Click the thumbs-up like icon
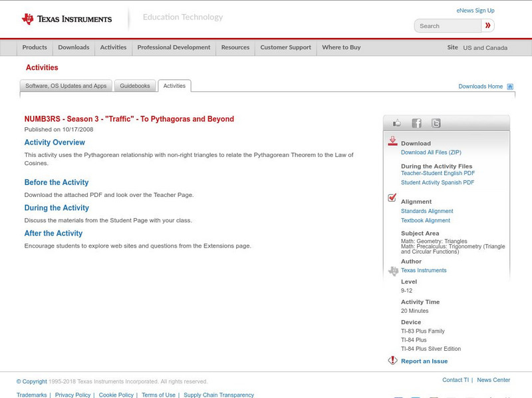 [397, 123]
